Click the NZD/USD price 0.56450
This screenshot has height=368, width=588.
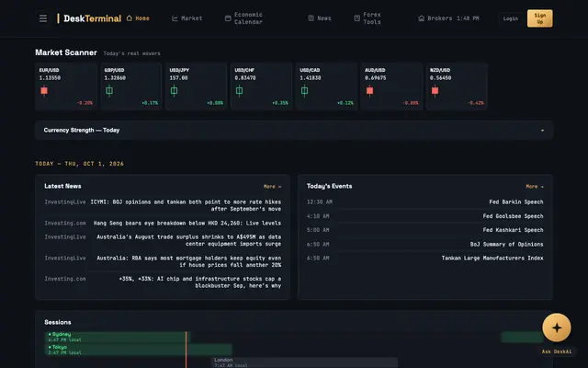[x=441, y=77]
